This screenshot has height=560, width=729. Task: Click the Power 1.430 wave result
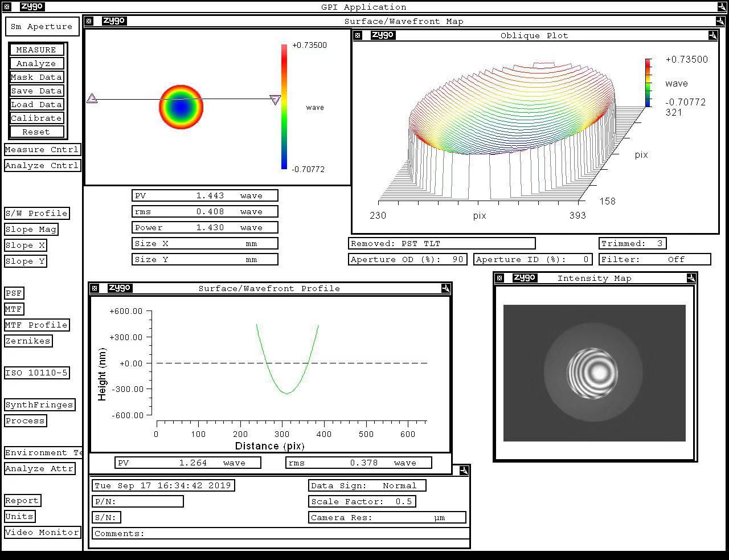click(205, 228)
